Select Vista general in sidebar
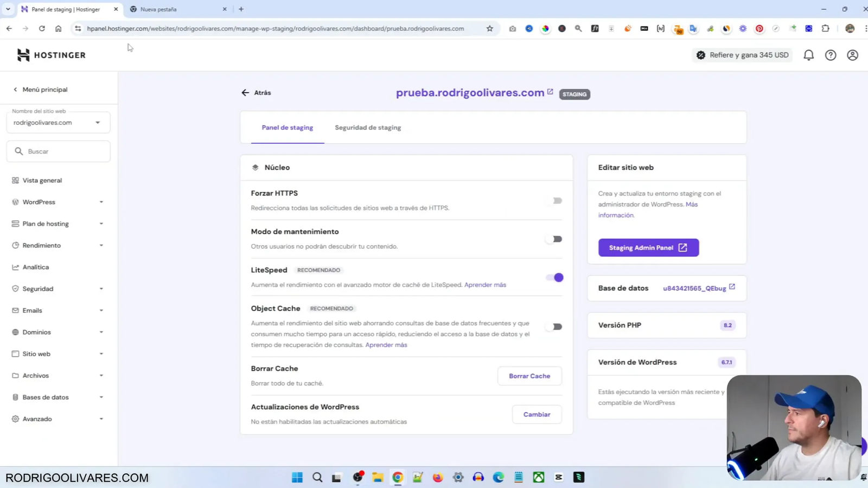The width and height of the screenshot is (868, 488). click(42, 180)
